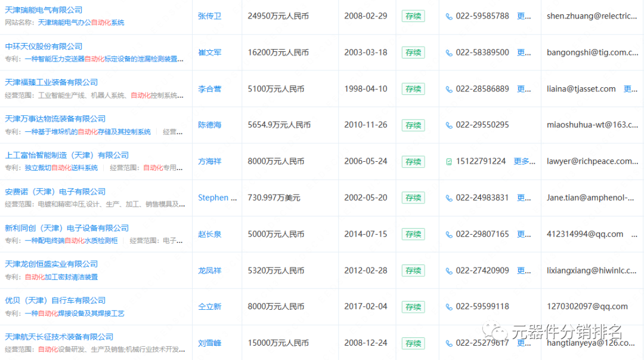
Task: Open legal representative 赵长泉
Action: point(209,234)
